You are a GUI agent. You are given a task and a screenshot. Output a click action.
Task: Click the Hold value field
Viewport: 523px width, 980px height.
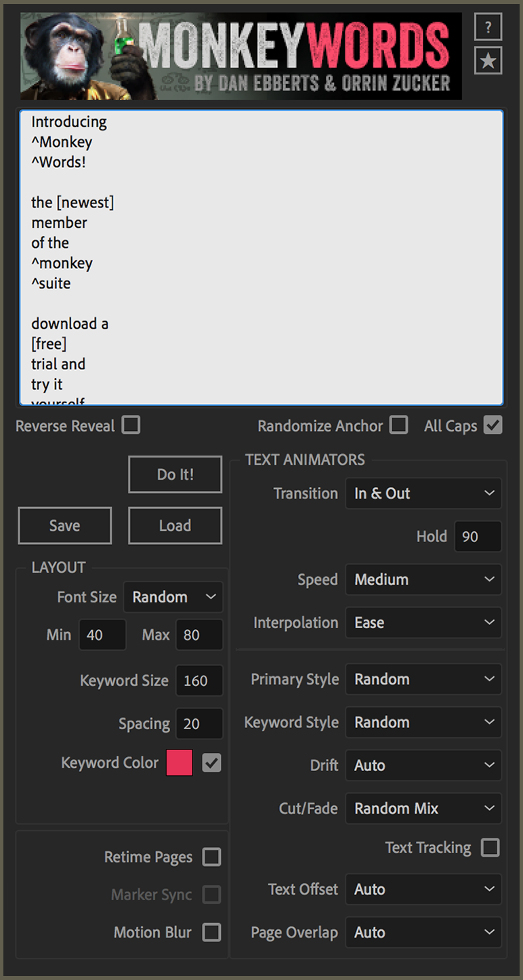pyautogui.click(x=478, y=537)
